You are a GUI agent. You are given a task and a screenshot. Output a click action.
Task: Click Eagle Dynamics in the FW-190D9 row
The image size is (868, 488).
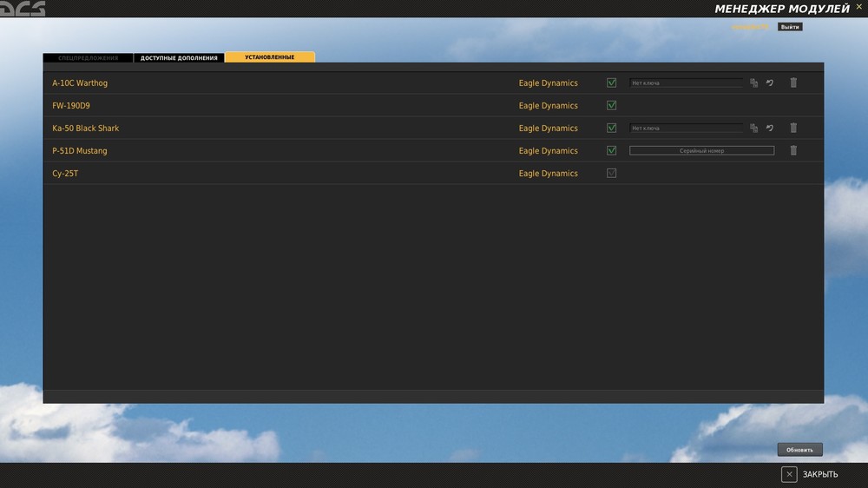(548, 106)
